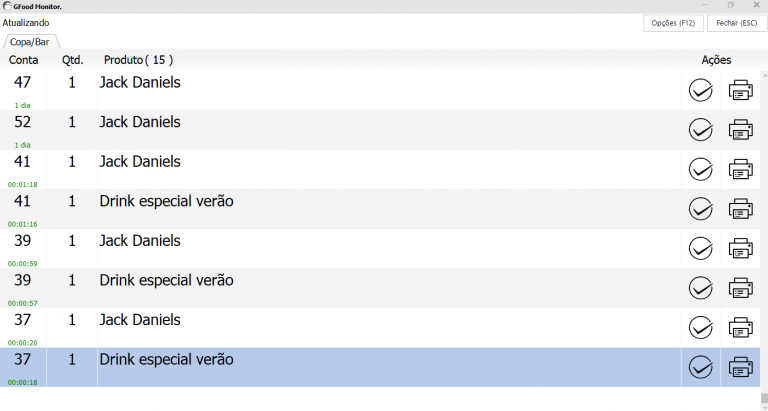
Task: Print the 00:00:59 Jack Daniels order
Action: [x=740, y=249]
